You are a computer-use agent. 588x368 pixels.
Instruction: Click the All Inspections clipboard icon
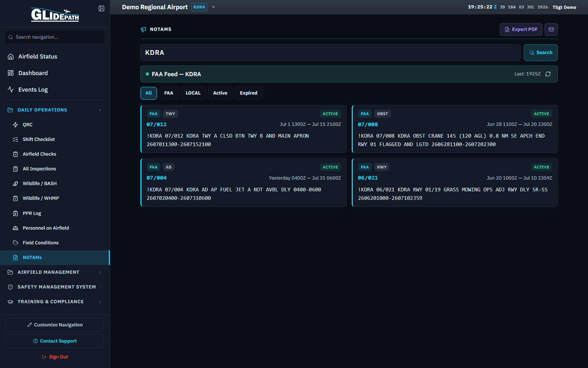point(15,169)
